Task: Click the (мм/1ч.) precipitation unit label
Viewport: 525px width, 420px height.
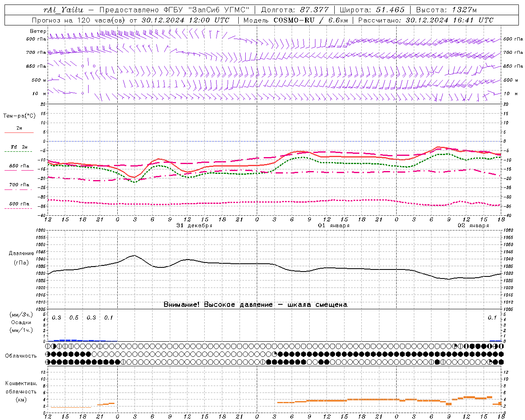Action: tap(21, 330)
